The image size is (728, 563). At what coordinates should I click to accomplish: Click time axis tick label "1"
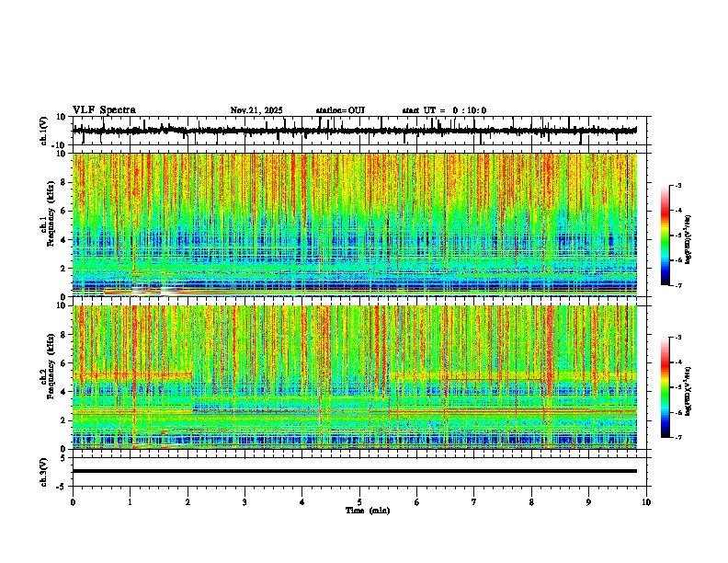point(130,502)
